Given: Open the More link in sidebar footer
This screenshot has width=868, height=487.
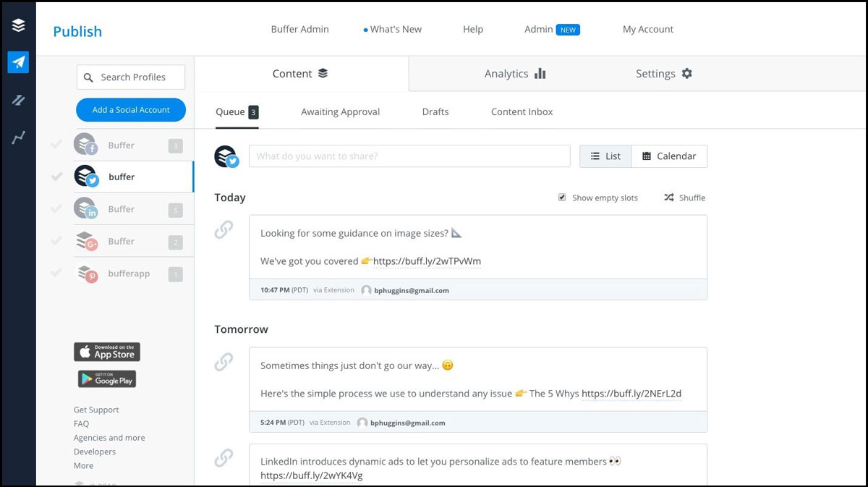Looking at the screenshot, I should 83,465.
